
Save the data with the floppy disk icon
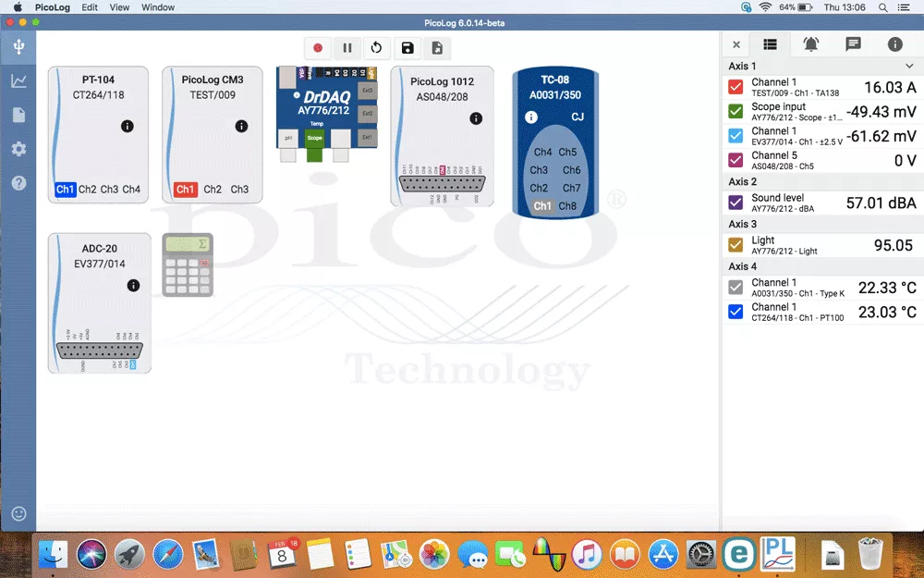pos(407,48)
